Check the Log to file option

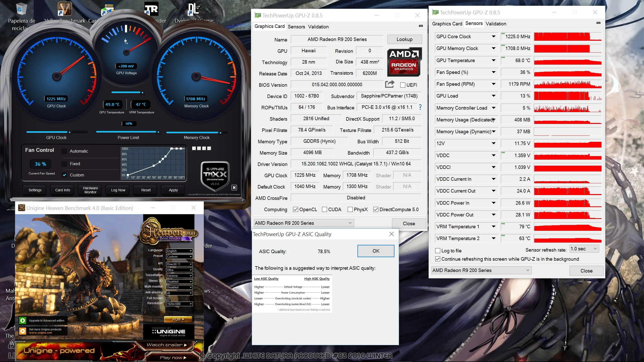point(438,251)
